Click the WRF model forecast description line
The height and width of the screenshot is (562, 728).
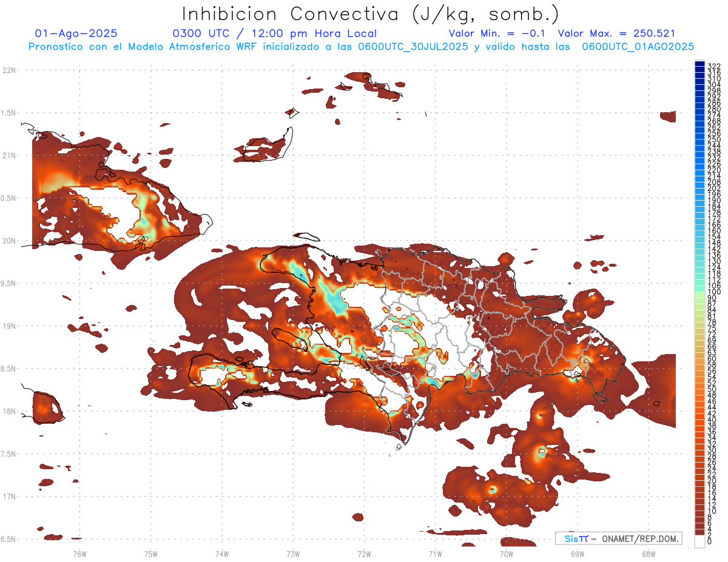[x=361, y=47]
